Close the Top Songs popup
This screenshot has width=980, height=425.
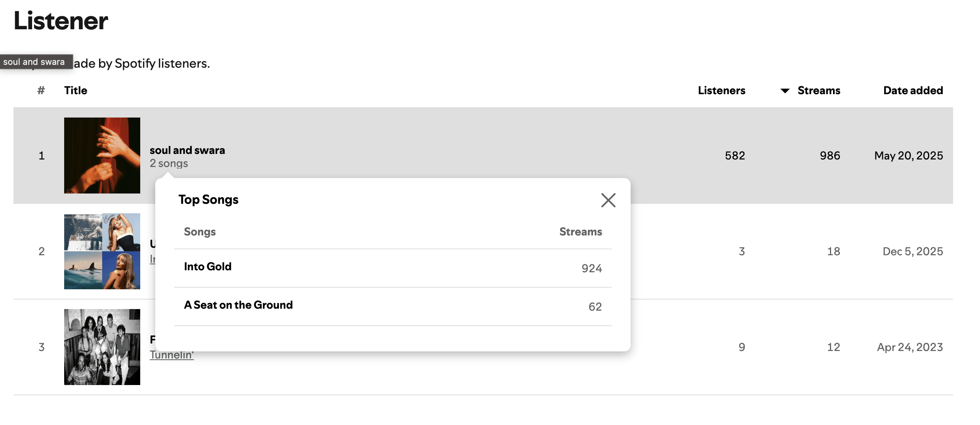[x=608, y=200]
